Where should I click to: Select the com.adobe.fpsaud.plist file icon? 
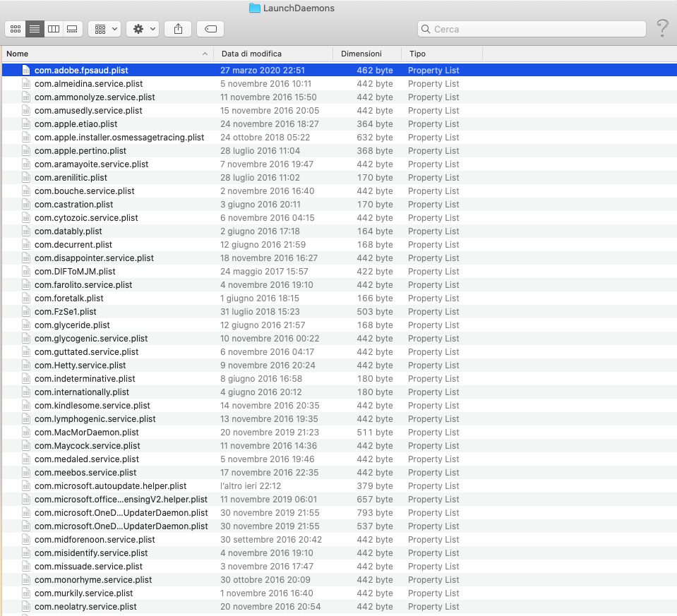(x=26, y=70)
